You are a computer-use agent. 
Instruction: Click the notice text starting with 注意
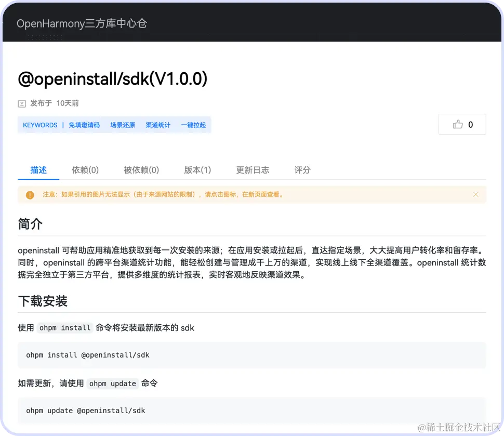click(x=164, y=194)
